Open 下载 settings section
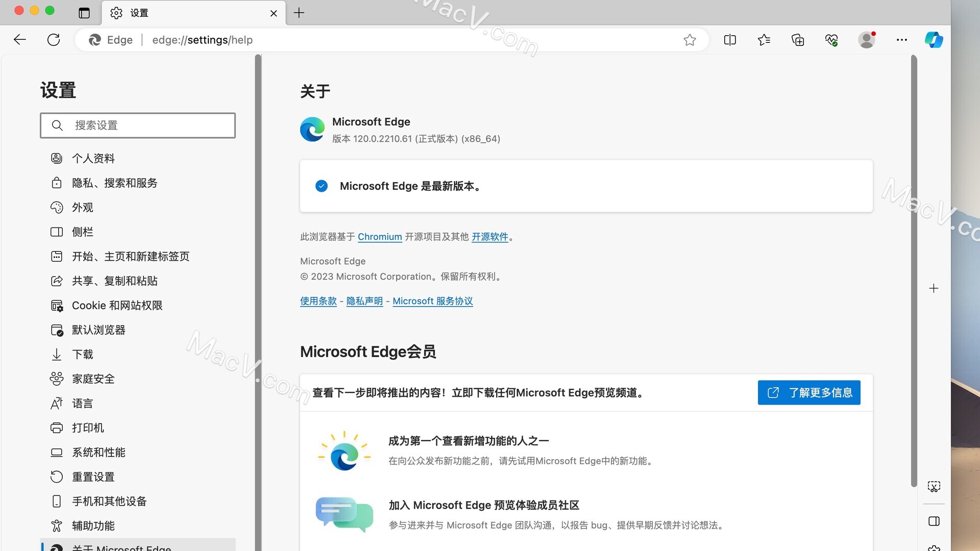 [138, 354]
